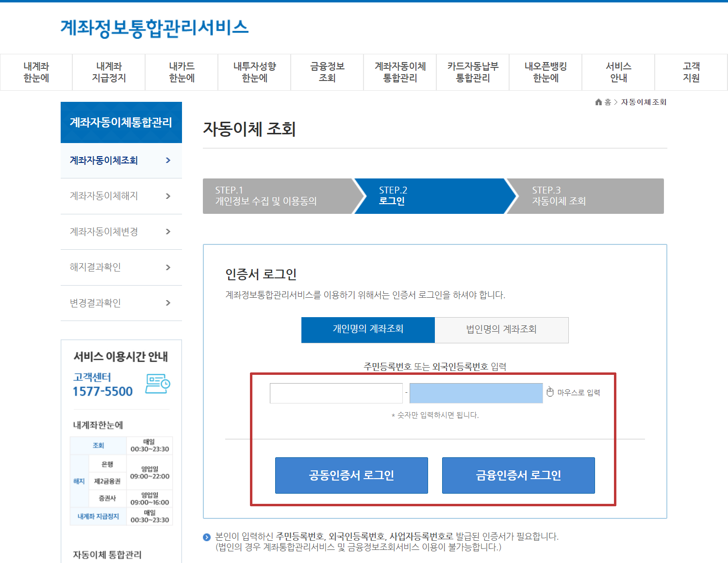Switch to the 법인명의 계좌조회 tab
Image resolution: width=728 pixels, height=563 pixels.
501,330
